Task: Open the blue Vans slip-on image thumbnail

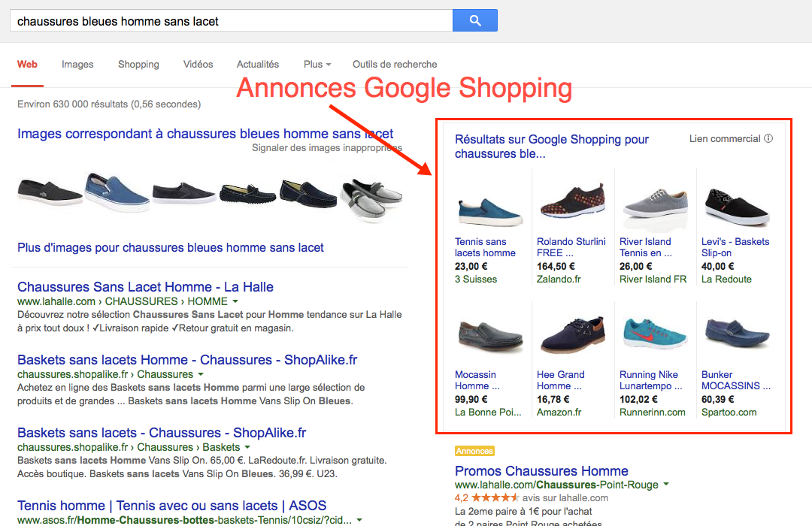Action: click(x=117, y=192)
